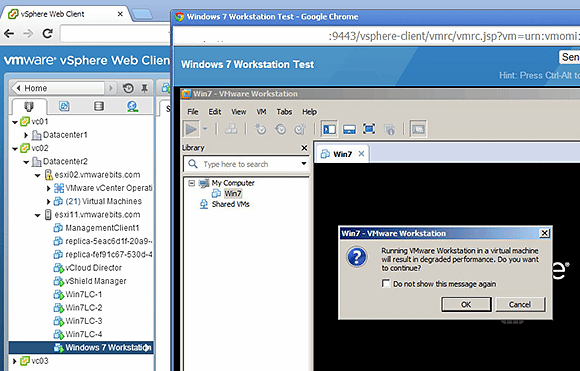This screenshot has width=580, height=371.
Task: Toggle the console view toolbar icon
Action: (418, 129)
